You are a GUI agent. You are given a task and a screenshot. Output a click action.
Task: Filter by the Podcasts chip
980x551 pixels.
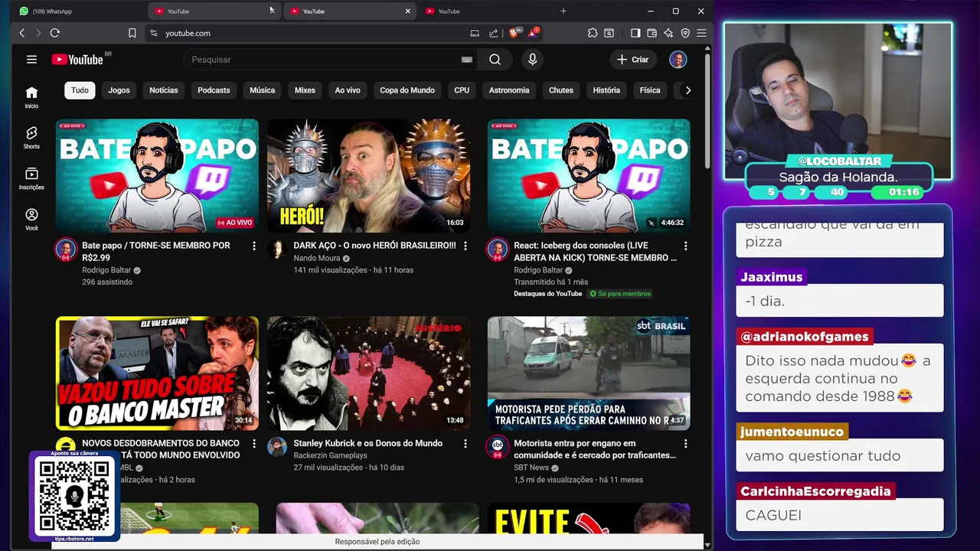pos(214,90)
